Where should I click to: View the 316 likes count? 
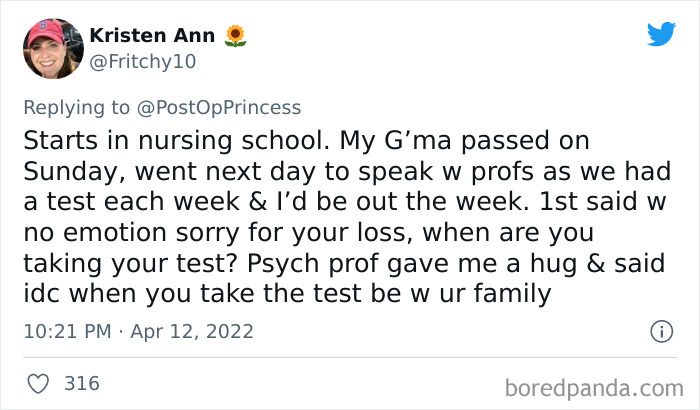pyautogui.click(x=79, y=382)
